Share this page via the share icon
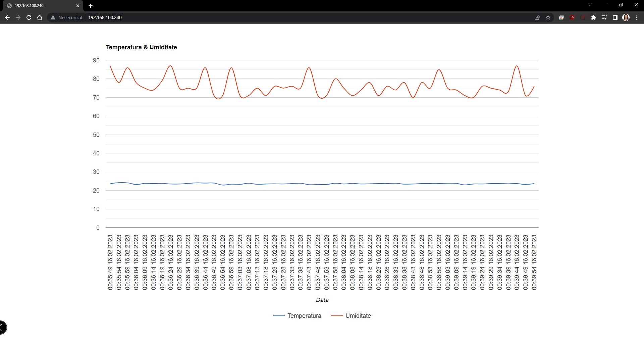 [537, 17]
